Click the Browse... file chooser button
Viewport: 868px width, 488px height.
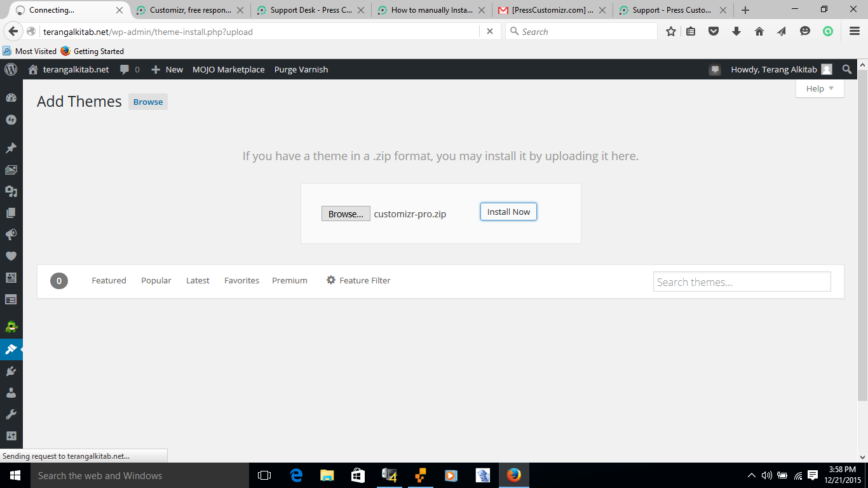(346, 214)
